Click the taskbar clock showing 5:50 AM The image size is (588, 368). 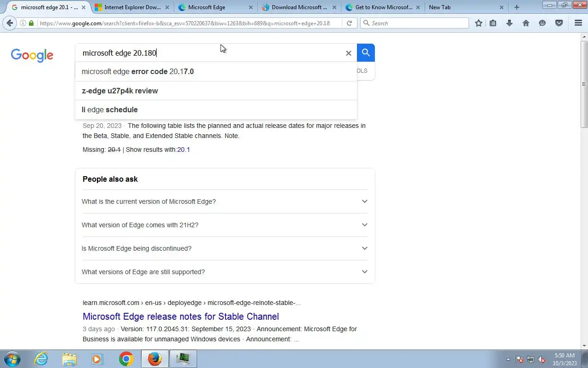pos(565,359)
